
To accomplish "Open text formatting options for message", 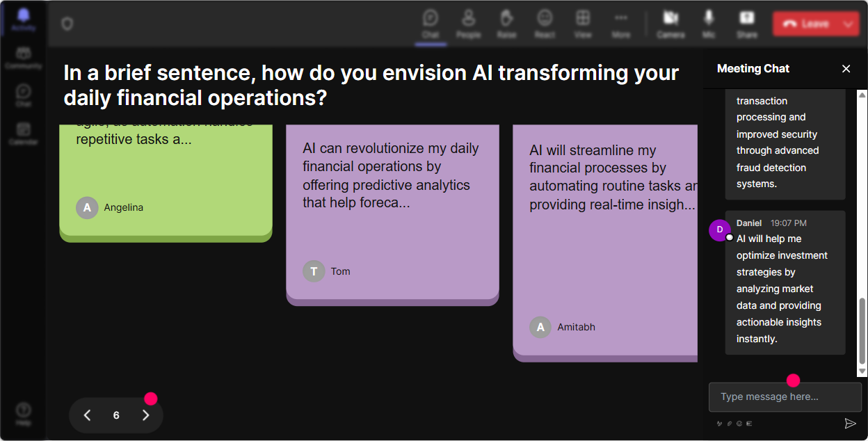I will click(720, 423).
